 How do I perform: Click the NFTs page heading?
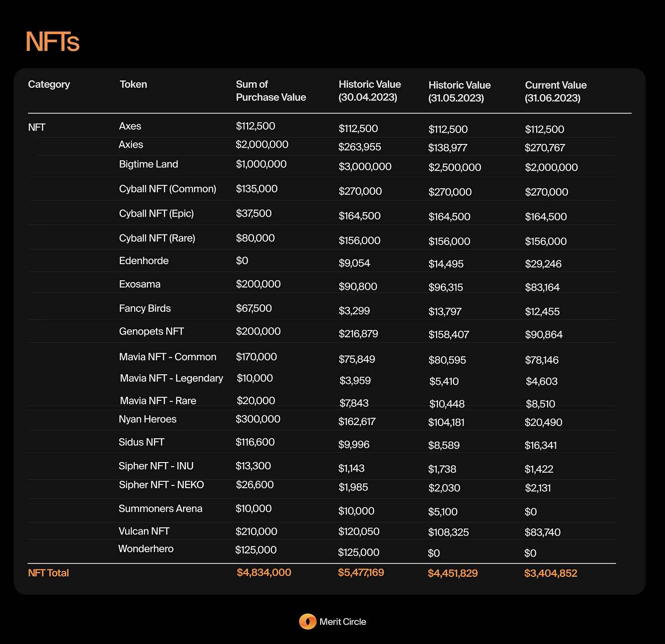pos(53,42)
